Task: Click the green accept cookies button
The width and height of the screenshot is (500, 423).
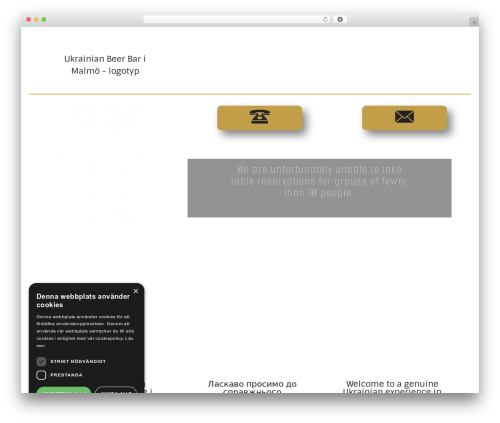Action: [x=64, y=390]
